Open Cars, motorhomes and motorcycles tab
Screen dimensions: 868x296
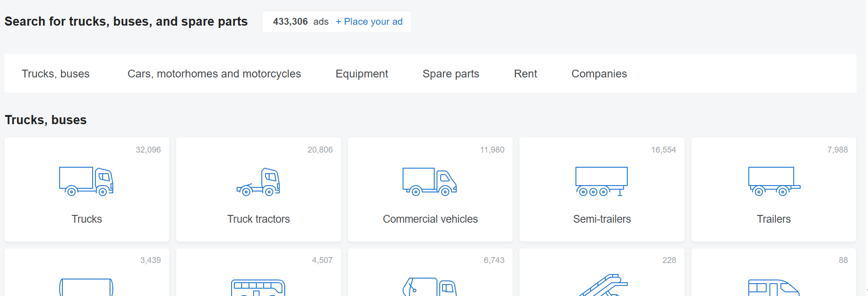coord(214,74)
